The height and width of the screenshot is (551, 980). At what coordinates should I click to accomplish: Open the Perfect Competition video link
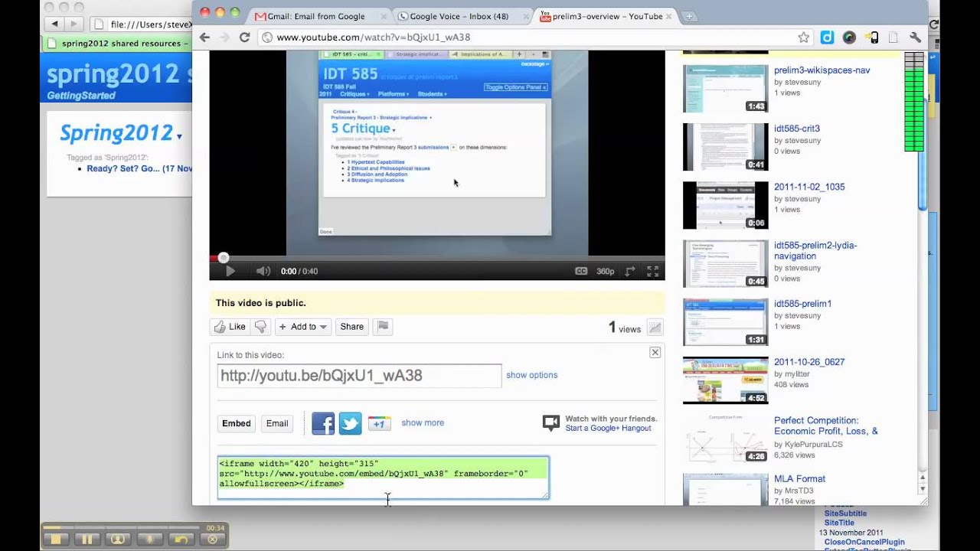pyautogui.click(x=826, y=425)
